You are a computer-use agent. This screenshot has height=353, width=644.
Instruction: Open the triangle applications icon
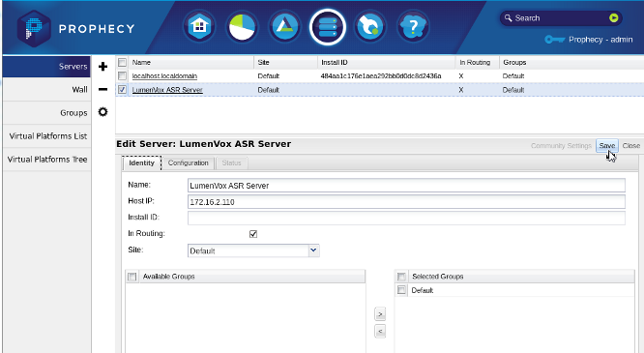pos(284,27)
